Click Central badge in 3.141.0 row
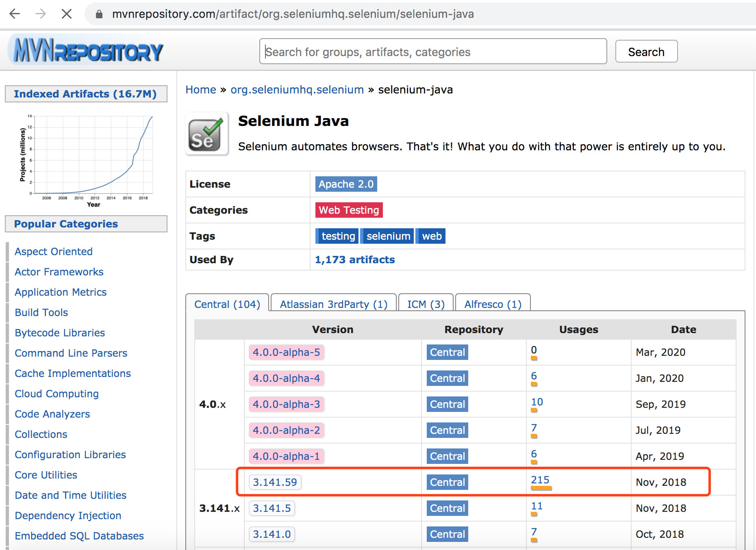Screen dimensions: 756x550 [448, 534]
